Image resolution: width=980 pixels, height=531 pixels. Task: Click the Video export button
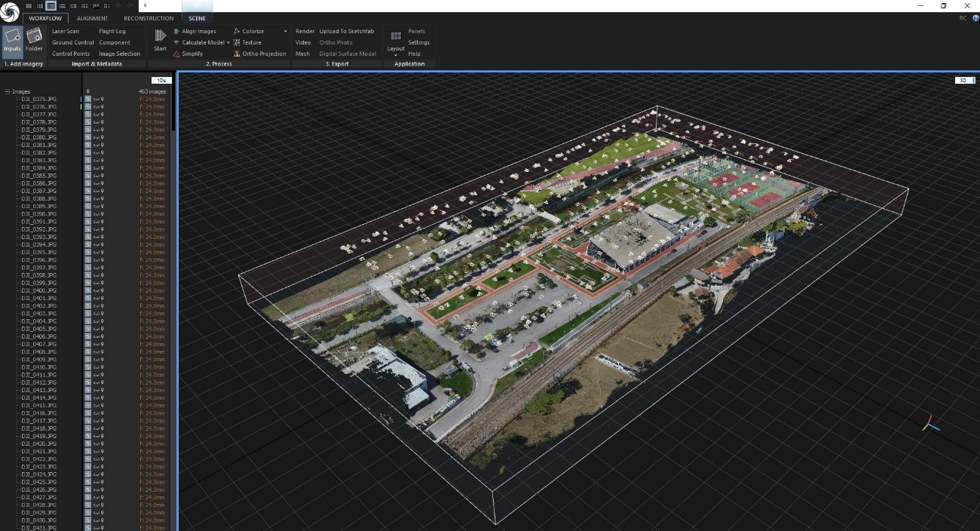click(x=303, y=43)
